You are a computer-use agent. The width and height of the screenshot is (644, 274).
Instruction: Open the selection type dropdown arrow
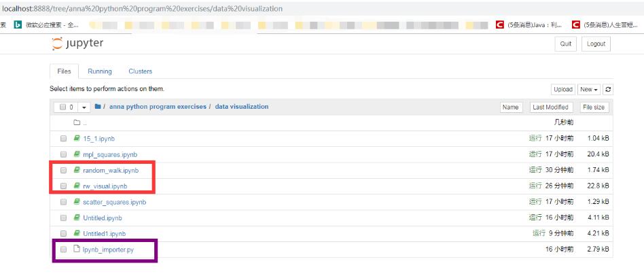point(84,107)
